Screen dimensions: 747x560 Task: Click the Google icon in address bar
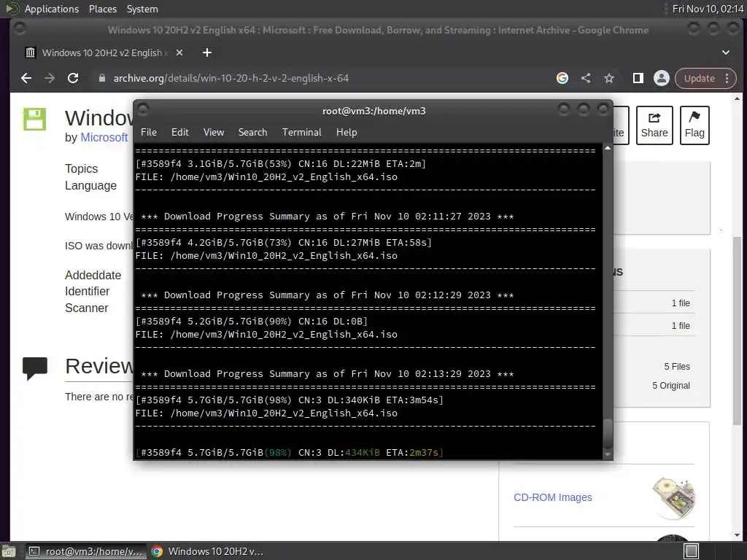click(562, 78)
